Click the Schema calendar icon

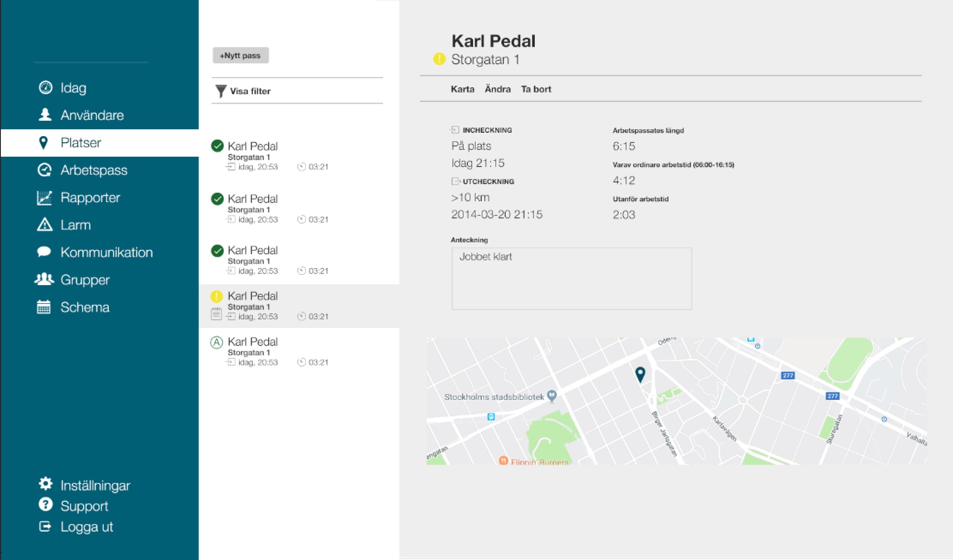44,307
